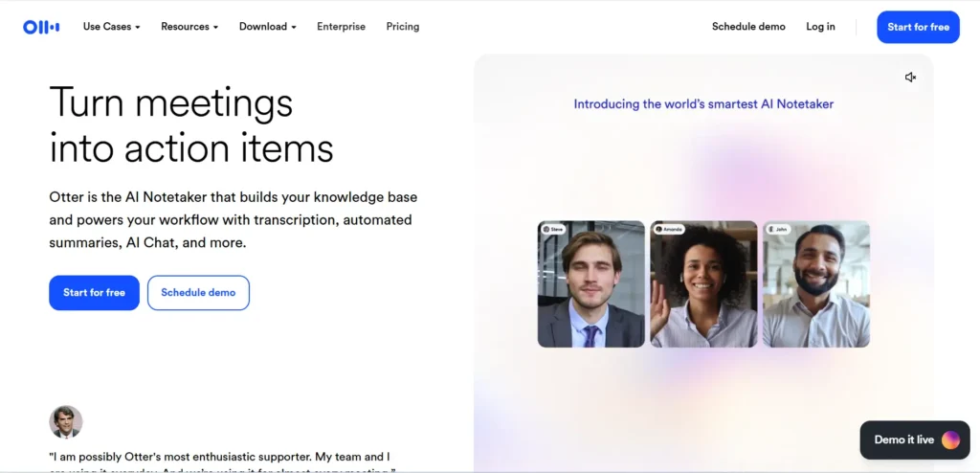Expand the Resources dropdown menu
The height and width of the screenshot is (473, 980).
189,27
